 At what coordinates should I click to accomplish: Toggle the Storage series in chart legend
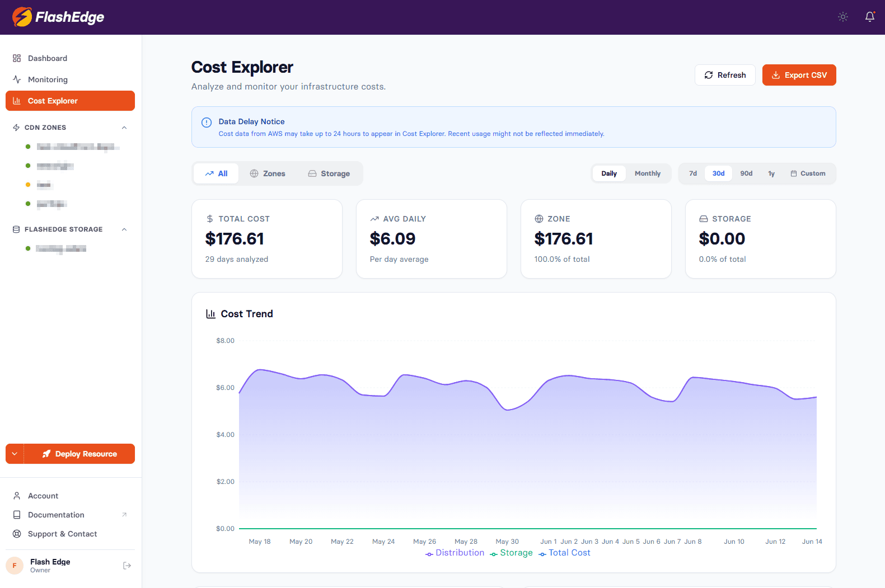511,553
